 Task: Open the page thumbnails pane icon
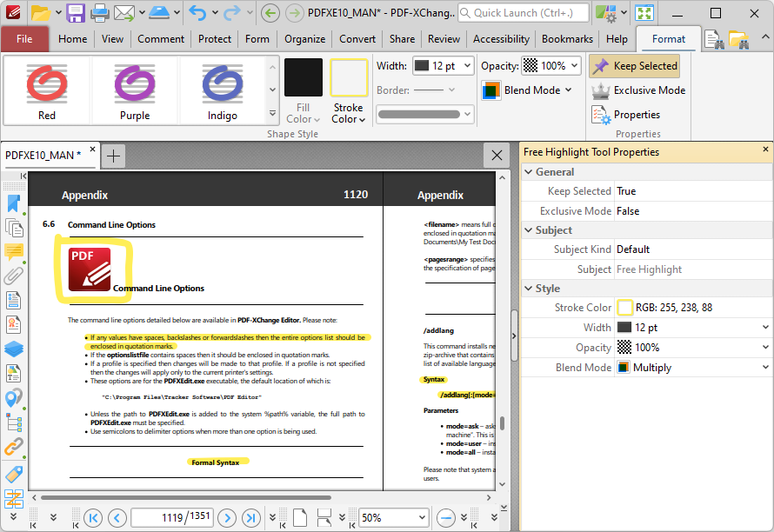point(13,228)
